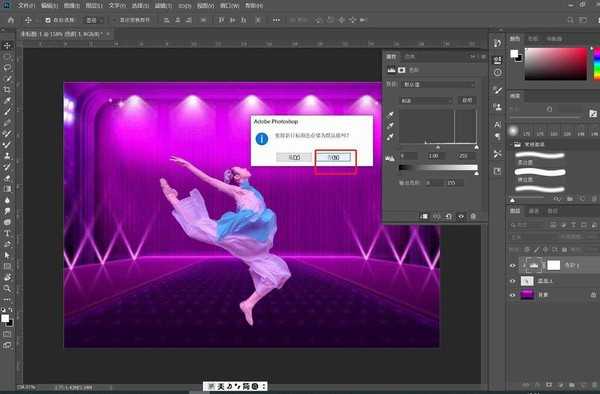Clip the adjustment to layer below icon
600x394 pixels.
pyautogui.click(x=424, y=217)
